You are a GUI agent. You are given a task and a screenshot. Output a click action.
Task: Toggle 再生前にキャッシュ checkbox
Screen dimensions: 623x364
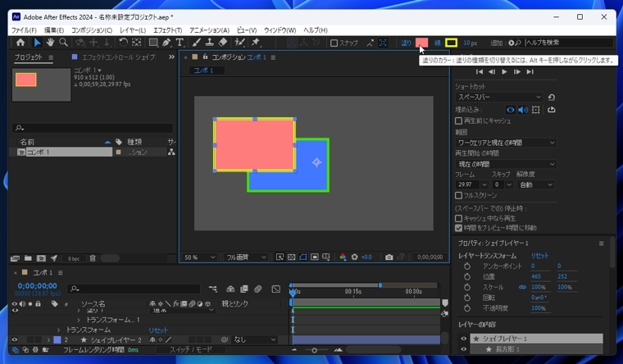tap(459, 121)
